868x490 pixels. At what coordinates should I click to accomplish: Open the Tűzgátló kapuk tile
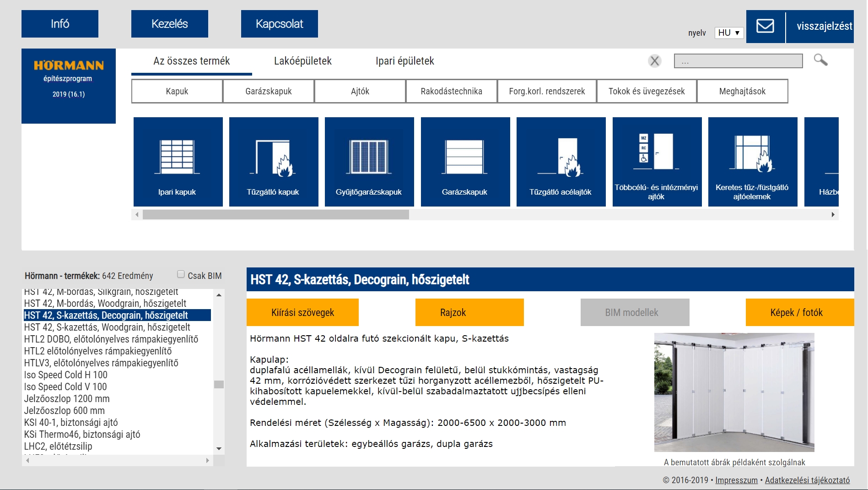274,162
